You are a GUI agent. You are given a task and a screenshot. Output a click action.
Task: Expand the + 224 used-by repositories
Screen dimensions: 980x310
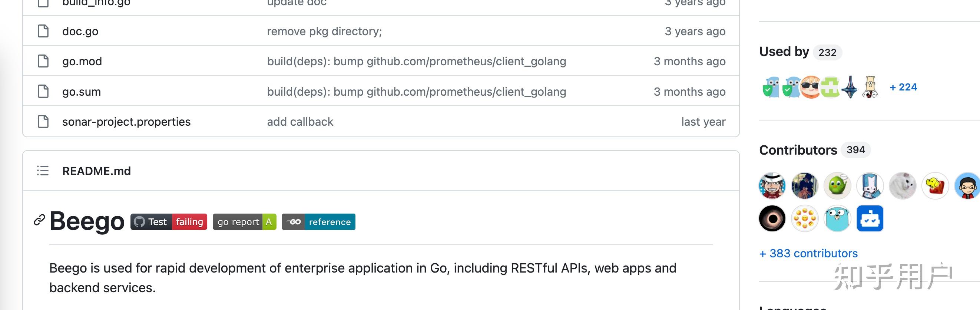click(x=903, y=87)
